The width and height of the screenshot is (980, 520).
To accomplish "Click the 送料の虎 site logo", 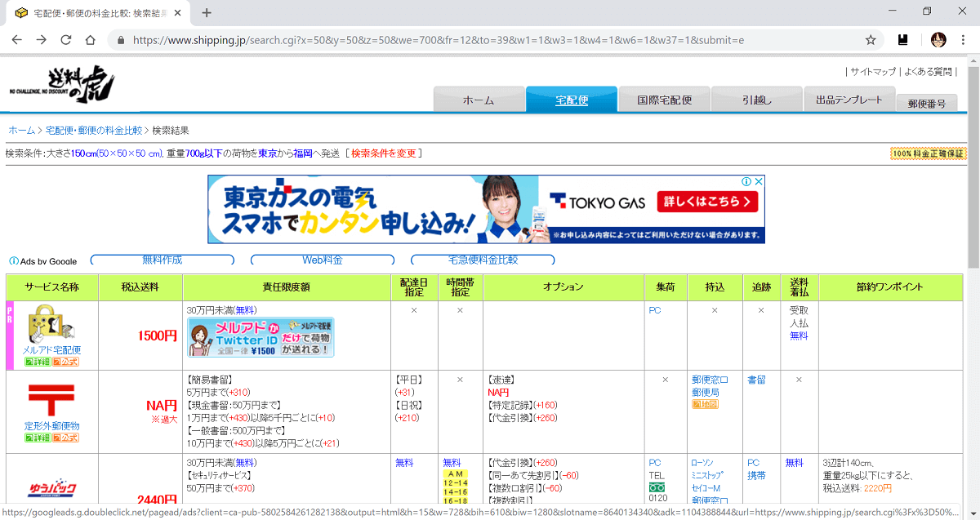I will point(62,84).
